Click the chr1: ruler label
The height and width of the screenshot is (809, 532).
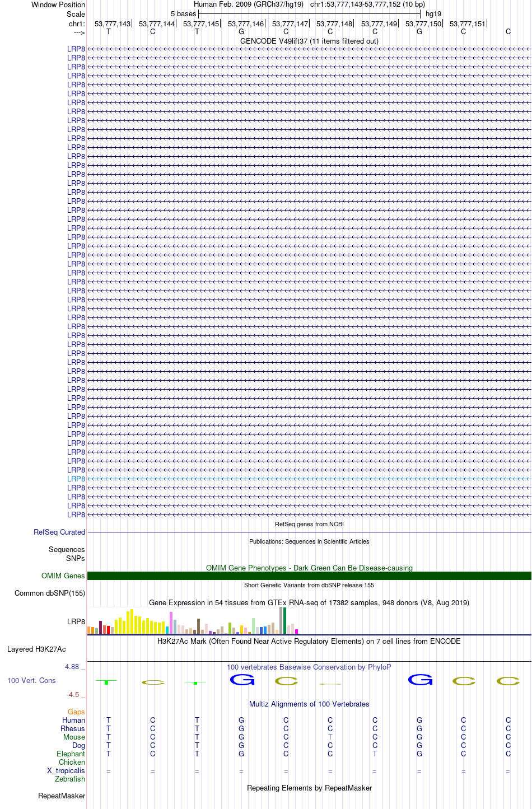[x=77, y=24]
